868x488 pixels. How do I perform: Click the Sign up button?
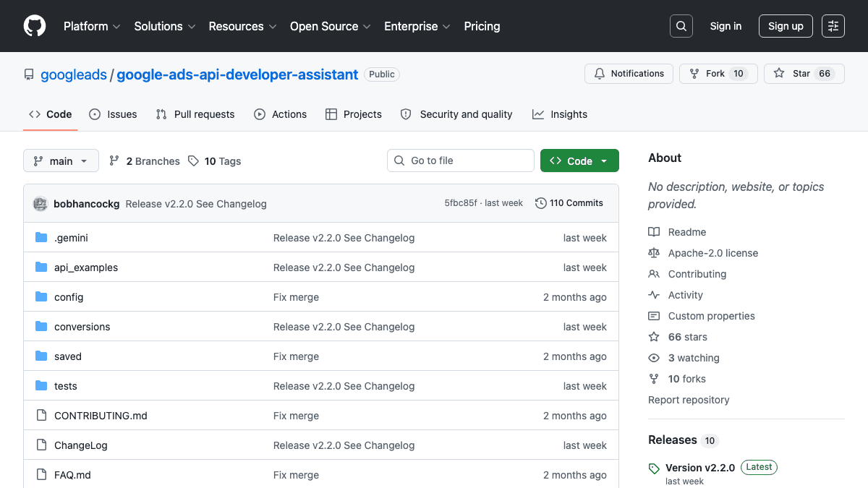[x=786, y=26]
